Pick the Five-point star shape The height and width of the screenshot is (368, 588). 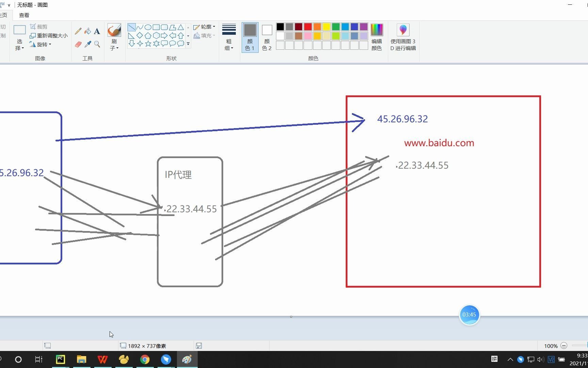148,44
